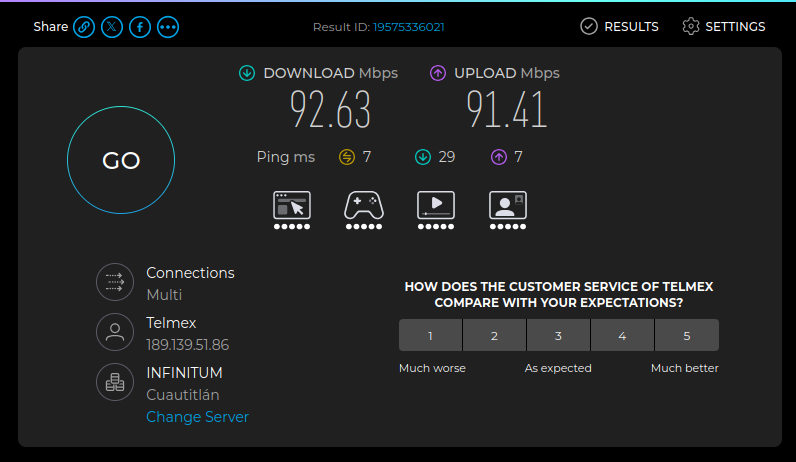Viewport: 796px width, 462px height.
Task: Click the 91.41 upload speed value
Action: pos(507,109)
